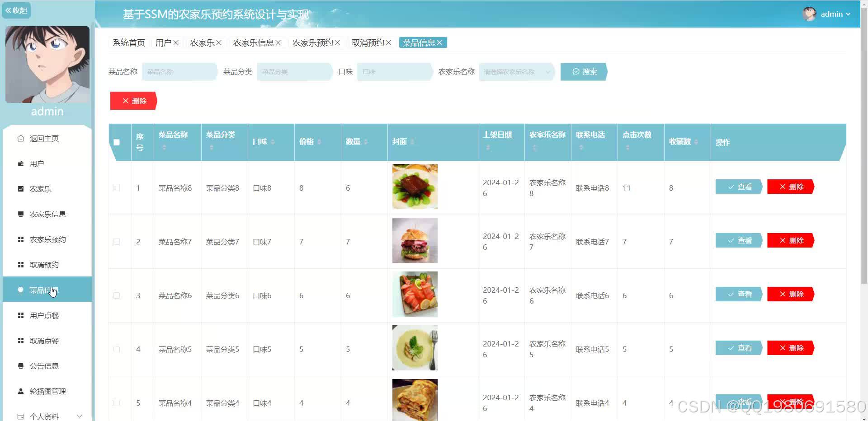Check the checkbox for row 菜品名称6
This screenshot has height=421, width=868.
[117, 295]
